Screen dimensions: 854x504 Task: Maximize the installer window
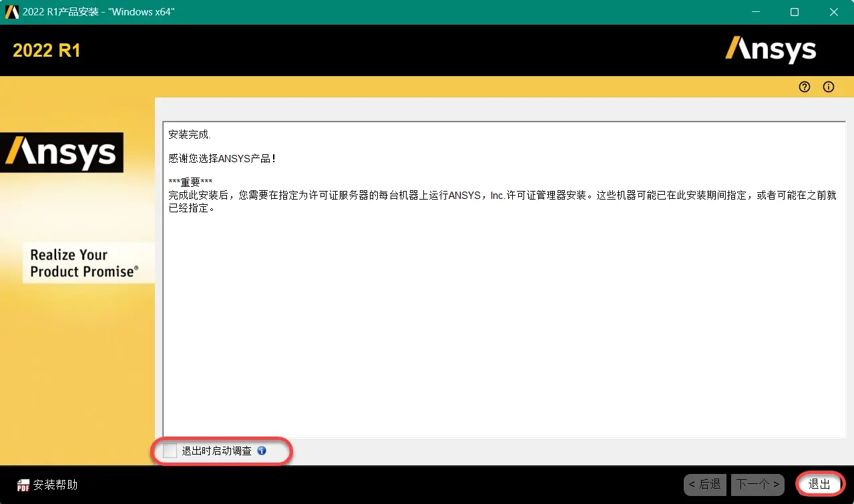(795, 12)
